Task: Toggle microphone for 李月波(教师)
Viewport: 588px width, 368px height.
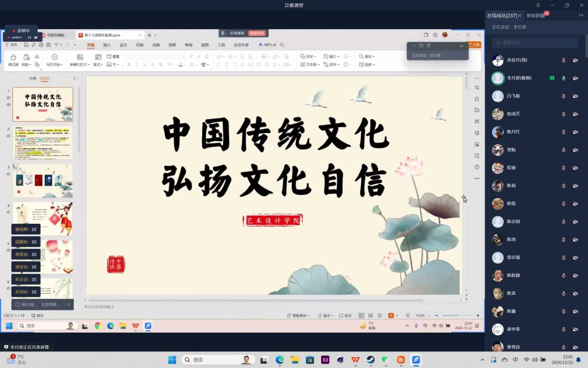Action: coord(564,78)
